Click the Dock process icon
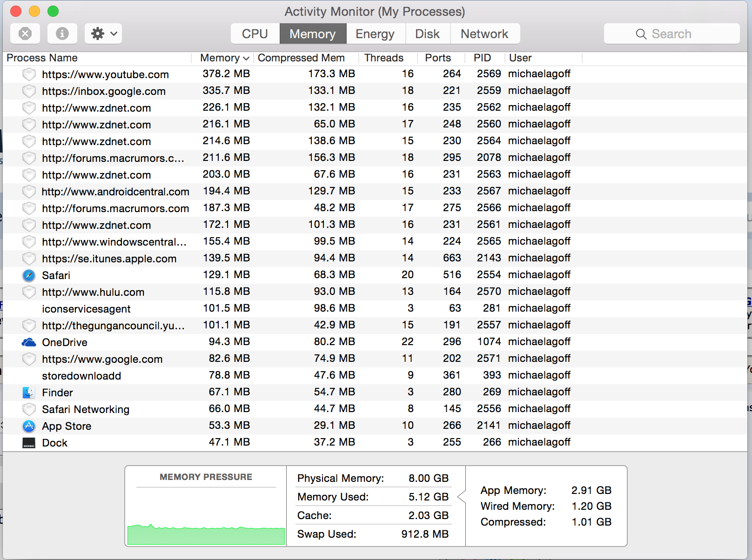752x560 pixels. click(29, 443)
